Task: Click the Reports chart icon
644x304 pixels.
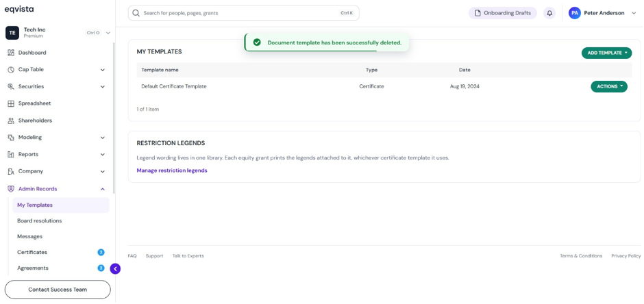Action: point(11,154)
